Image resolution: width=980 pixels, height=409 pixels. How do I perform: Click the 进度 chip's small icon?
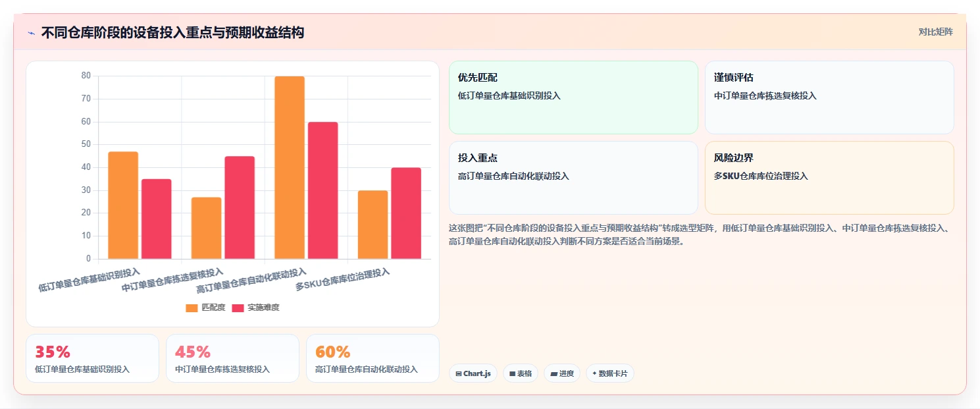pos(554,373)
